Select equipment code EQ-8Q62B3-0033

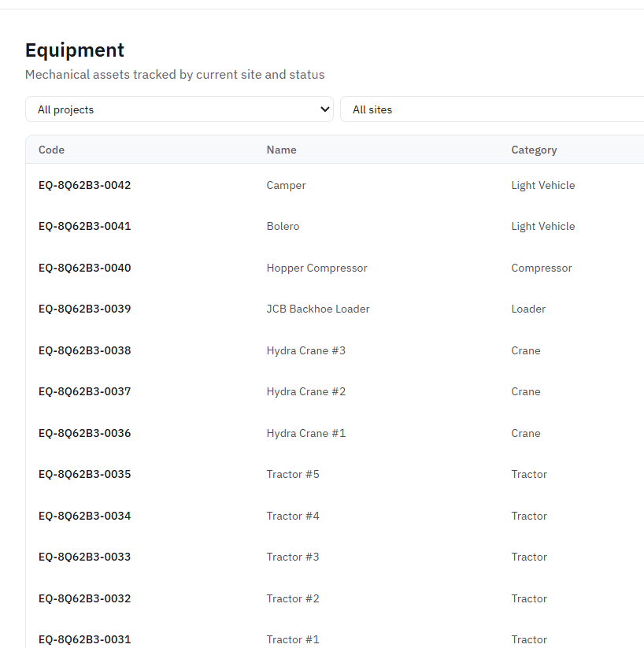point(84,557)
